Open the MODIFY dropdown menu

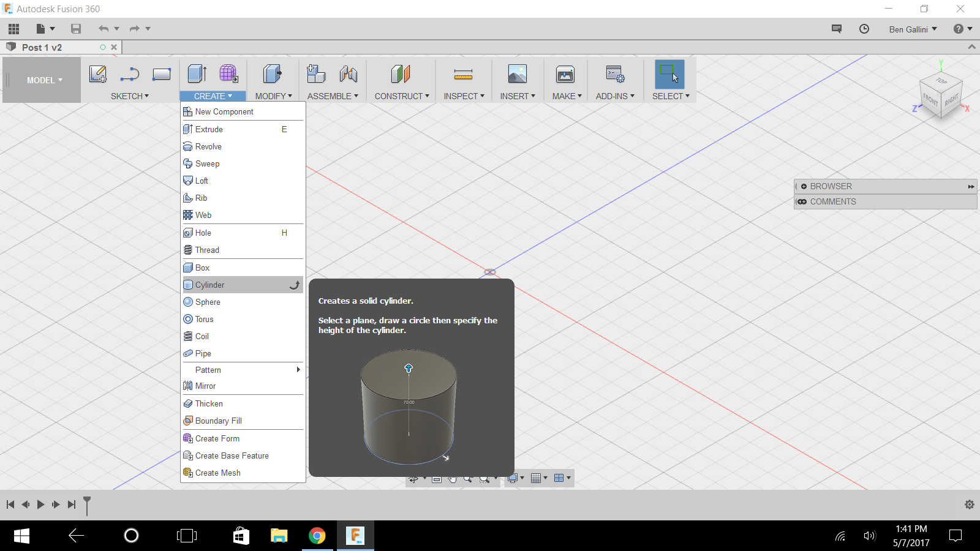click(x=274, y=96)
